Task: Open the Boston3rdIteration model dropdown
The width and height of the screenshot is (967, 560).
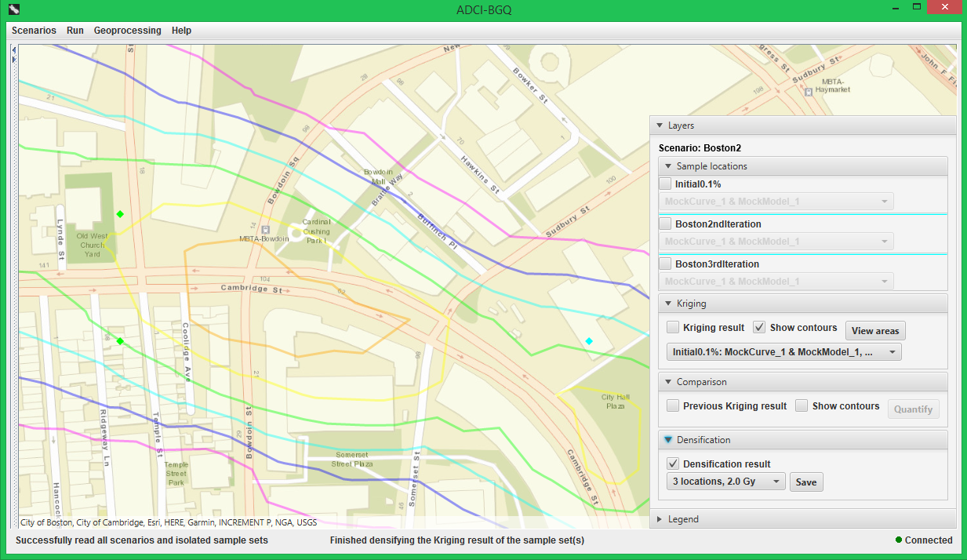Action: point(776,282)
